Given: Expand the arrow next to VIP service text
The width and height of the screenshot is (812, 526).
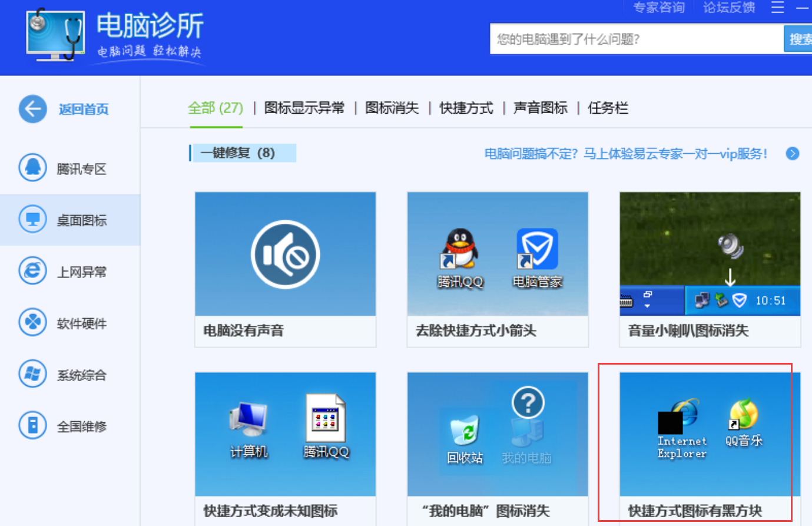Looking at the screenshot, I should click(792, 154).
